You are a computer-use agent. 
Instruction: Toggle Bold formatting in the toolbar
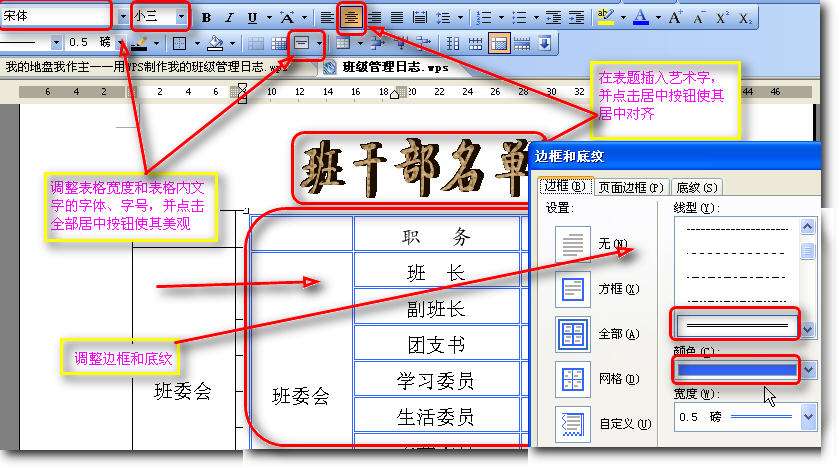[206, 18]
